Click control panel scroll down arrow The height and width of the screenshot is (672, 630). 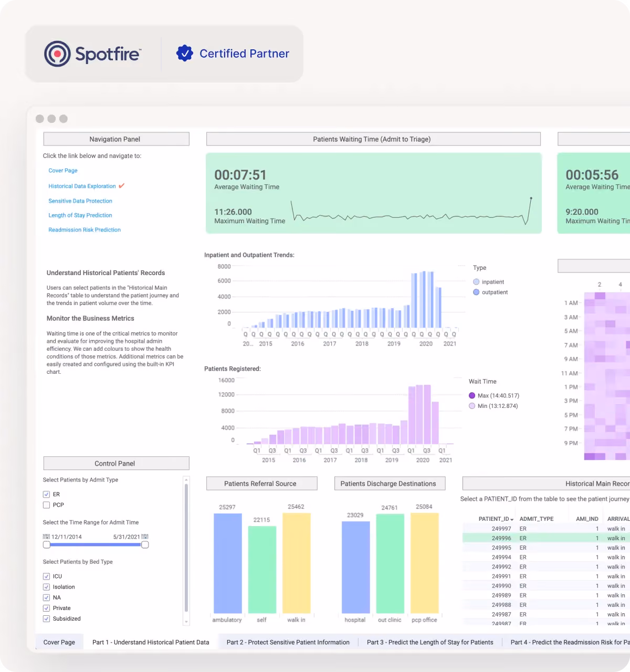coord(186,622)
